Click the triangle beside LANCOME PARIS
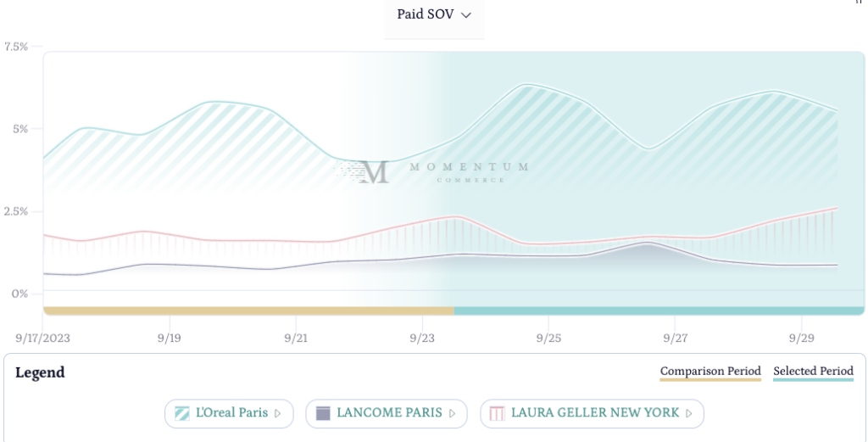This screenshot has height=442, width=868. pyautogui.click(x=453, y=413)
